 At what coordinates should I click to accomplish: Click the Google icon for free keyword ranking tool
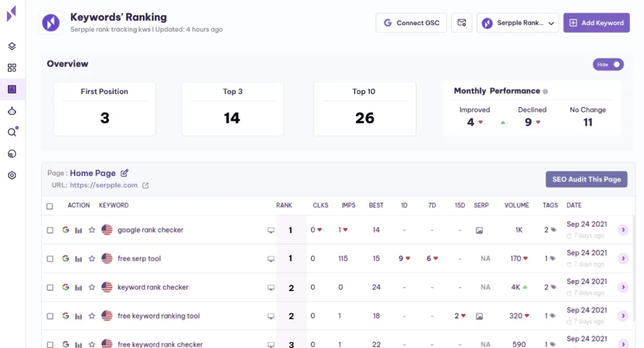click(65, 316)
